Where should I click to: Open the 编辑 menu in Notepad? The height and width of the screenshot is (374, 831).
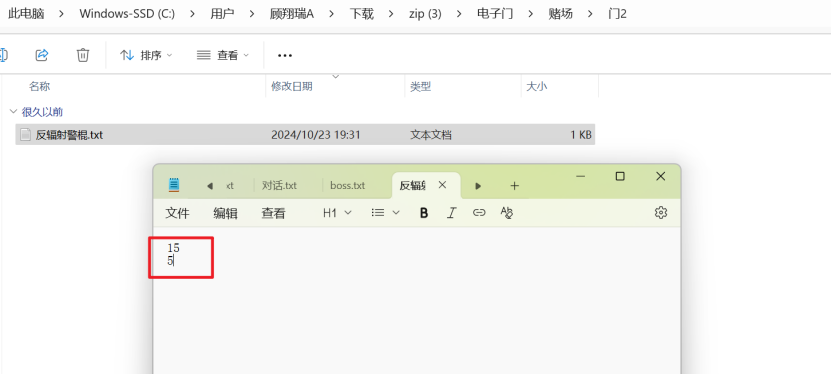click(225, 213)
